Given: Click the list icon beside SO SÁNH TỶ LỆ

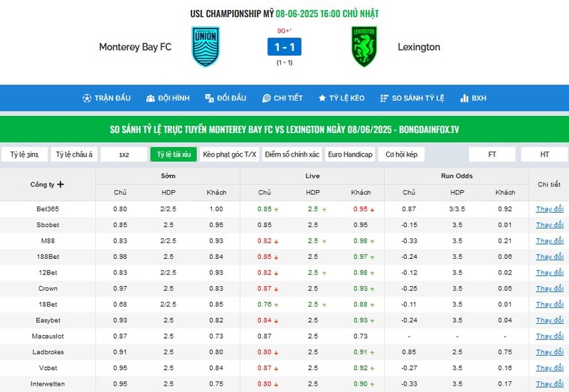Looking at the screenshot, I should (384, 98).
